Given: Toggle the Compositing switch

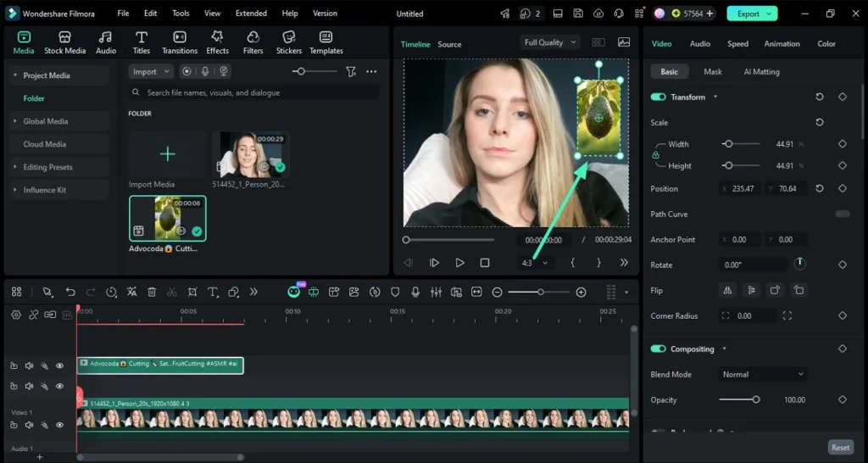Looking at the screenshot, I should [x=658, y=349].
